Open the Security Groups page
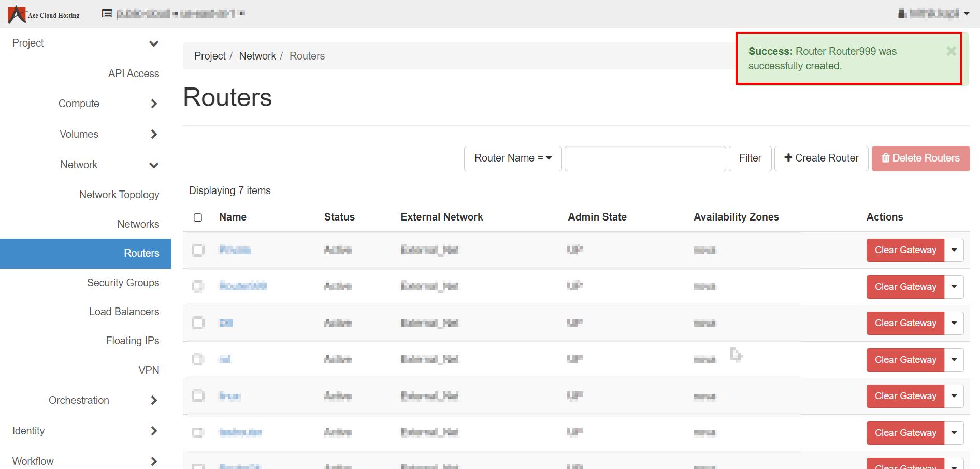 click(123, 283)
